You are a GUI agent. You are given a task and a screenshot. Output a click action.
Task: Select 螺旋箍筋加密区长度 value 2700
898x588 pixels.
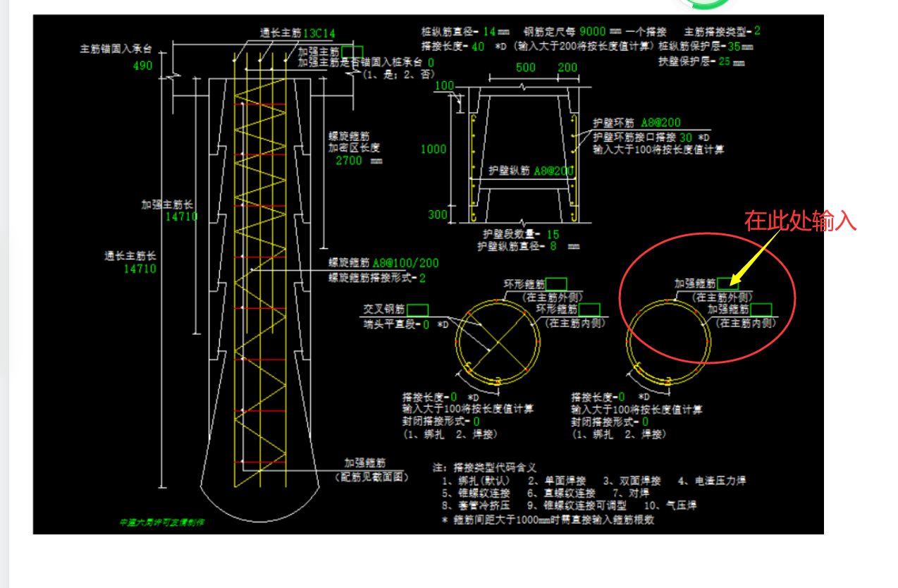350,161
